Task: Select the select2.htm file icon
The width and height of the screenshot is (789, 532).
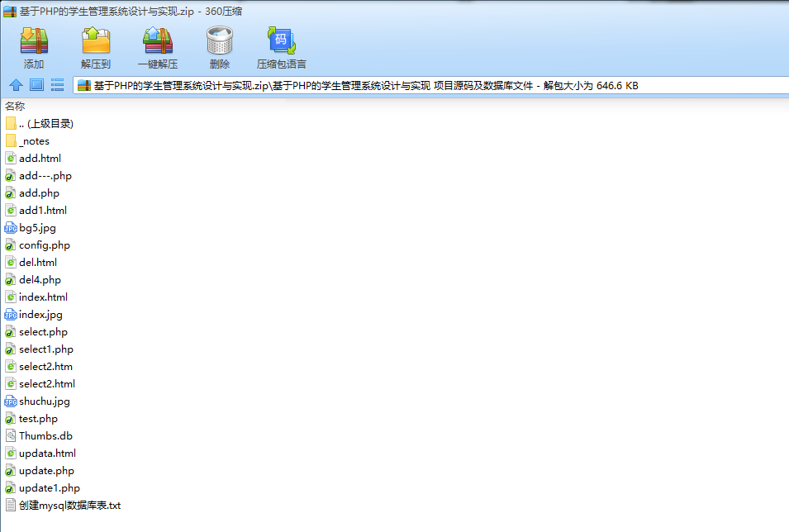Action: [11, 367]
